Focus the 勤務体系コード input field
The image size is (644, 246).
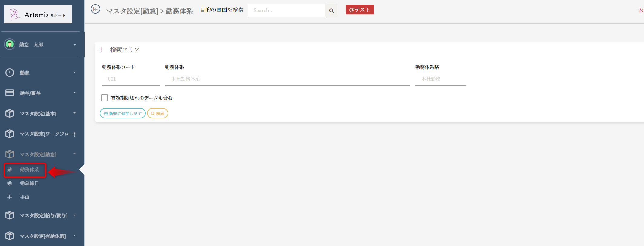coord(131,79)
